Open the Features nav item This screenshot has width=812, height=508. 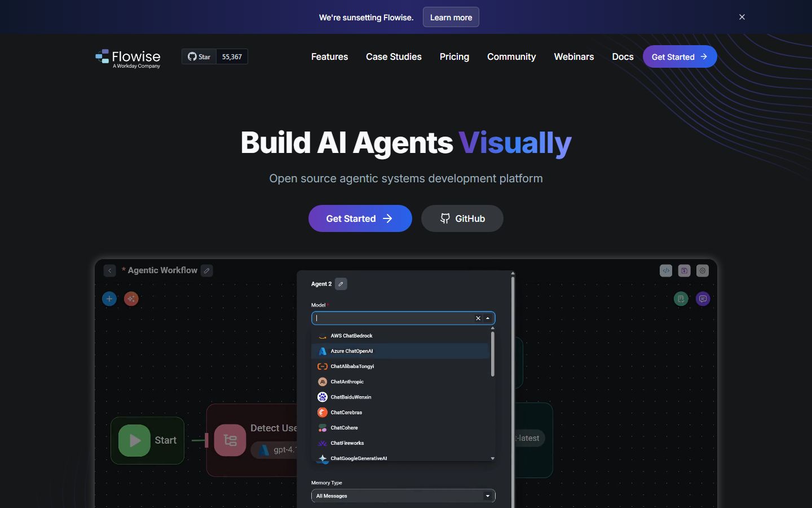(329, 56)
